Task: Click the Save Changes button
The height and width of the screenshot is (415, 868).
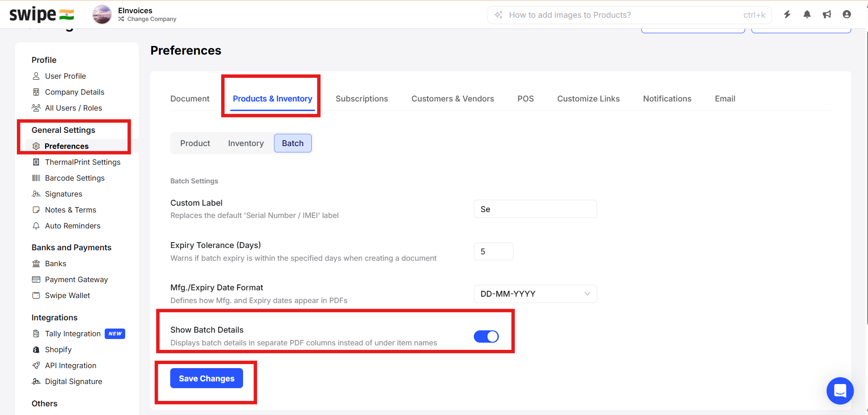Action: [207, 378]
